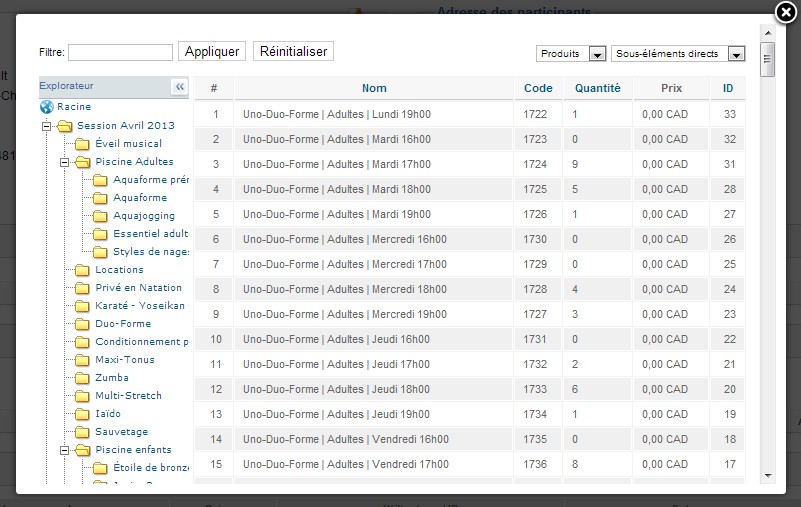Sort table by Nom column header
Screen dimensions: 801x507
tap(374, 88)
